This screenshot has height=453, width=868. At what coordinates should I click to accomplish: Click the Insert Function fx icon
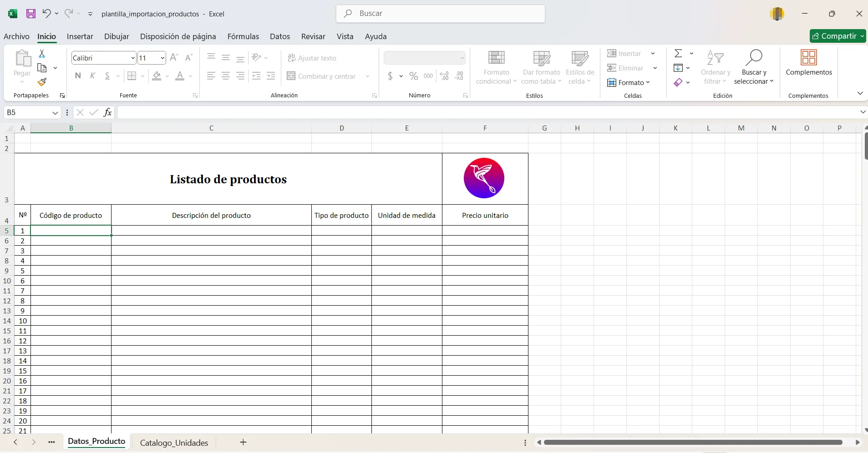point(107,112)
